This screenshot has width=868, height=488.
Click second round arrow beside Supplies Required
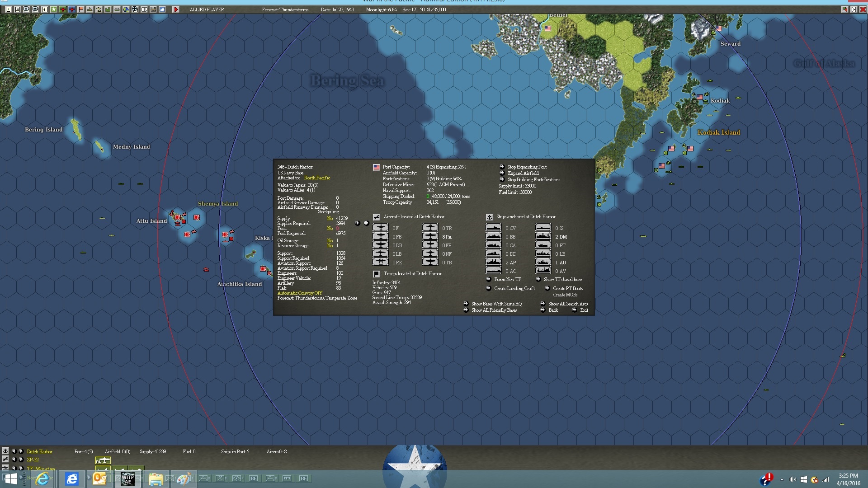[366, 223]
